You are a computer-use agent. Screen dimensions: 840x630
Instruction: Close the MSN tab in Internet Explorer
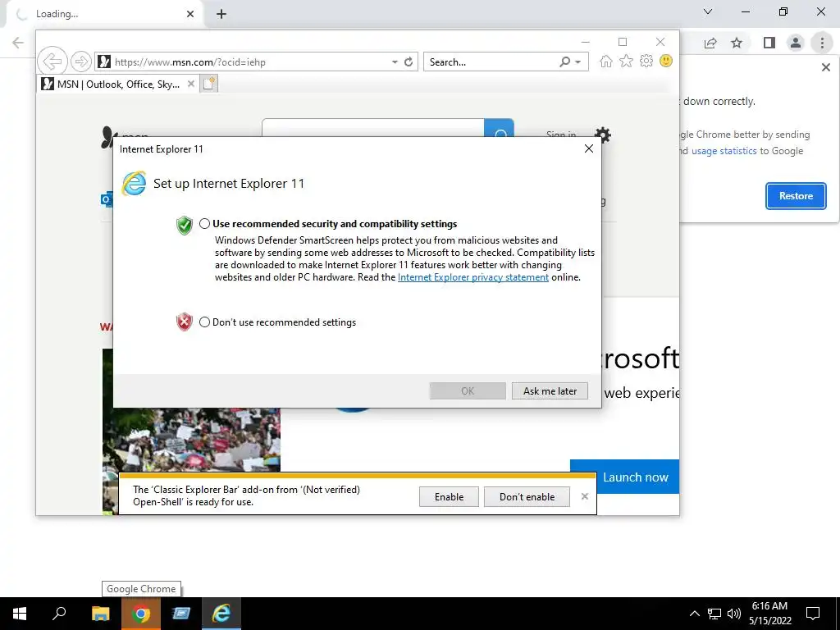190,84
